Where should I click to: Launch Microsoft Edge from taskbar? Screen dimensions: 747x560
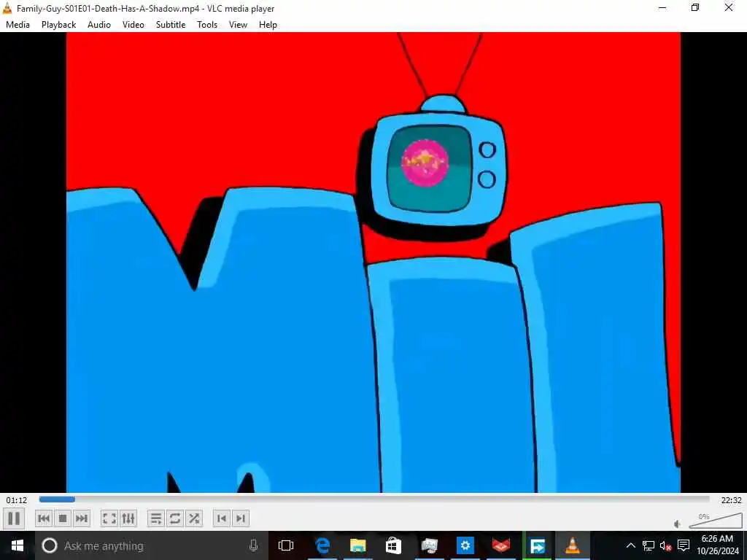click(322, 545)
